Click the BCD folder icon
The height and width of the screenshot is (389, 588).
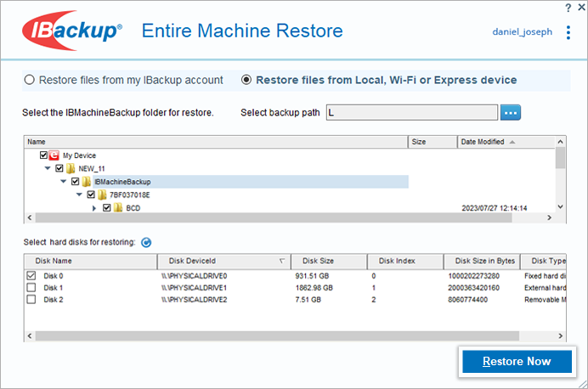118,207
